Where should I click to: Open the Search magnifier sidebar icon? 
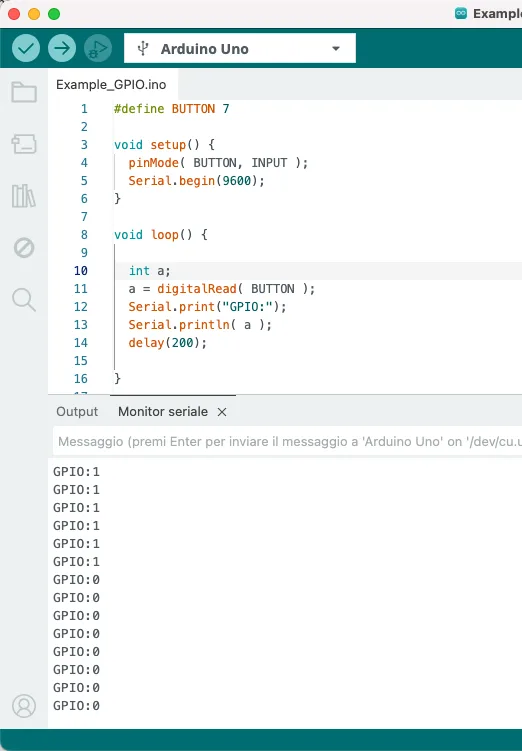point(24,300)
